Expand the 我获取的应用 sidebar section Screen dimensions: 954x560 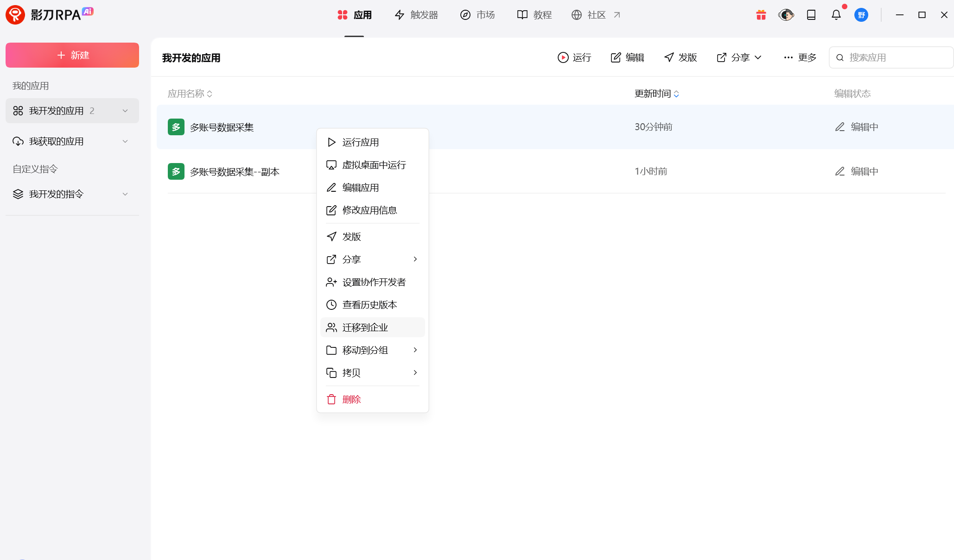[x=125, y=141]
